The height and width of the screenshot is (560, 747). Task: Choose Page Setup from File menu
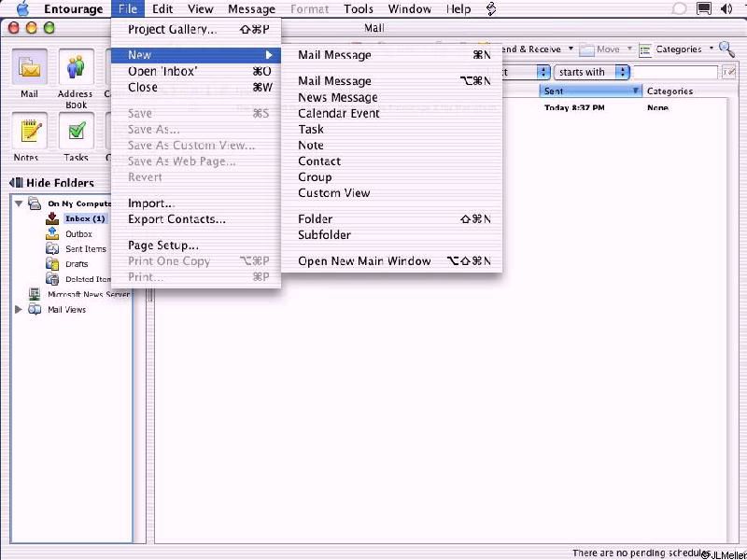pos(196,245)
